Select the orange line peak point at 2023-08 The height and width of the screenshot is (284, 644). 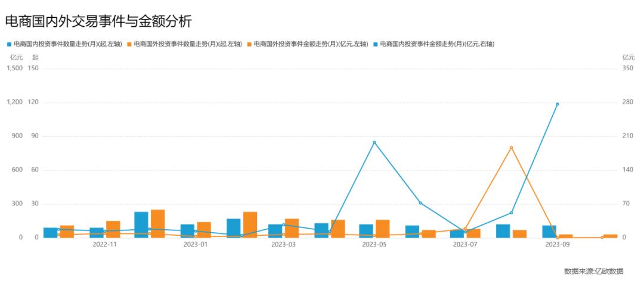tap(511, 148)
